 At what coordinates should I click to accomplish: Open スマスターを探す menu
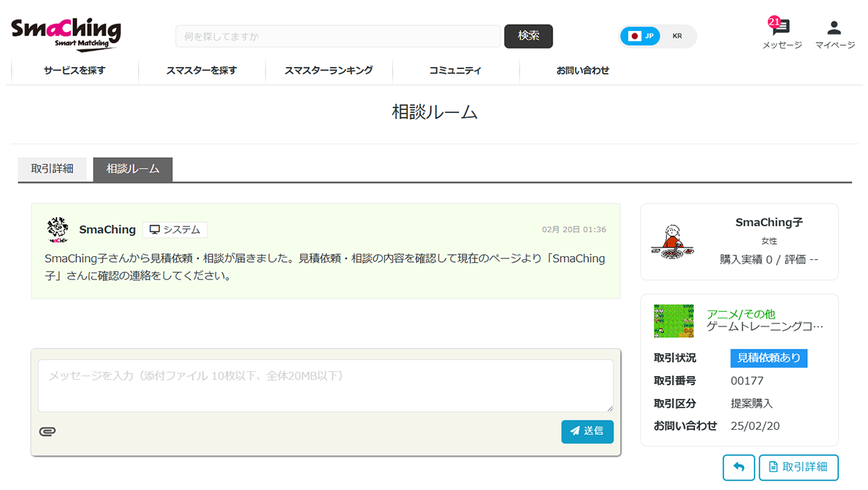[201, 71]
